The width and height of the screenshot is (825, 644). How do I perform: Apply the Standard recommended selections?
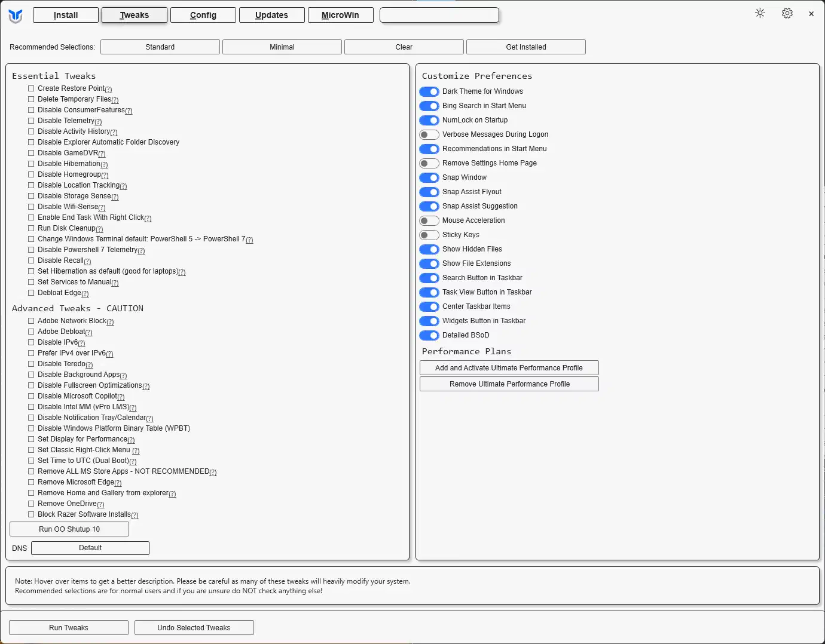160,47
